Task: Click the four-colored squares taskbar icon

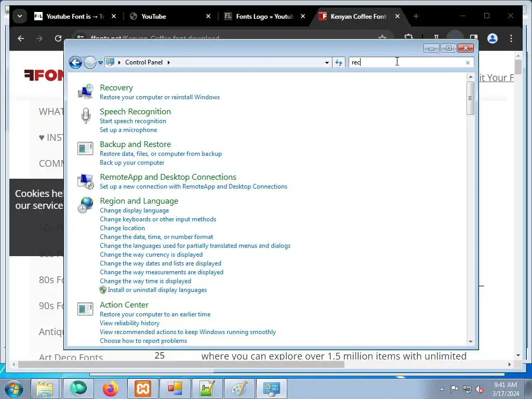Action: point(175,389)
